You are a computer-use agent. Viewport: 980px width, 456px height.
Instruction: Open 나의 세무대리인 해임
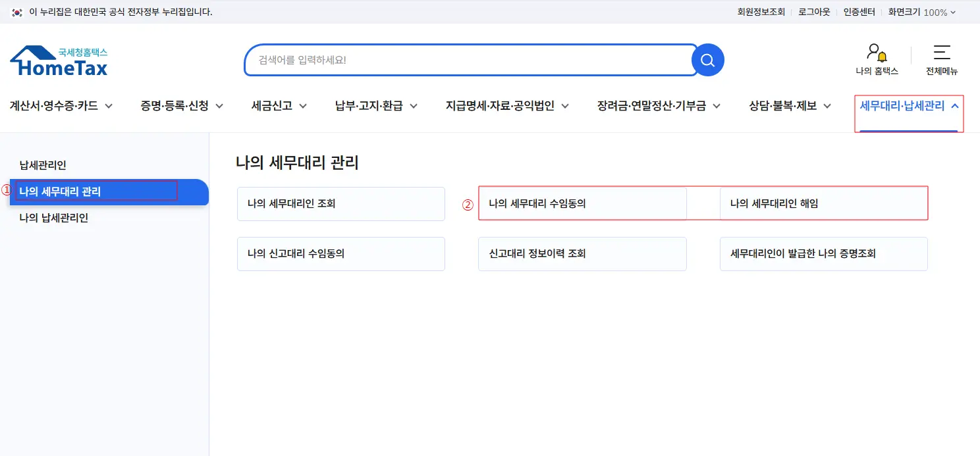pos(823,204)
